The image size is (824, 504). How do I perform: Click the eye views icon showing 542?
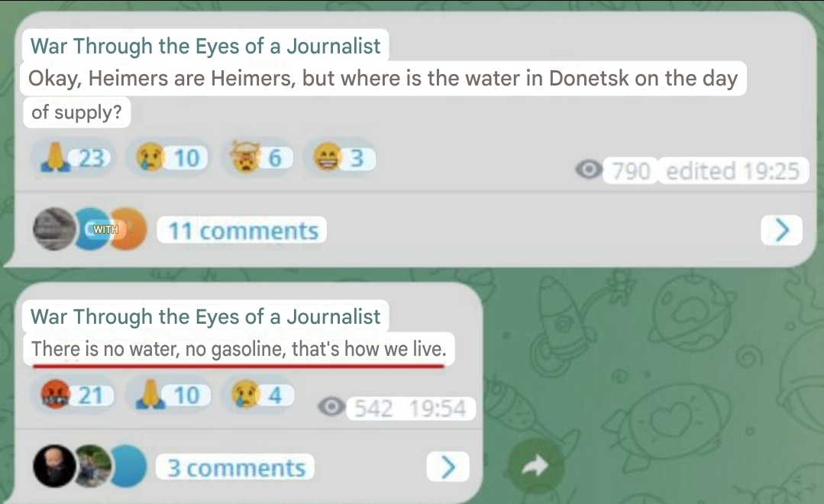[331, 407]
